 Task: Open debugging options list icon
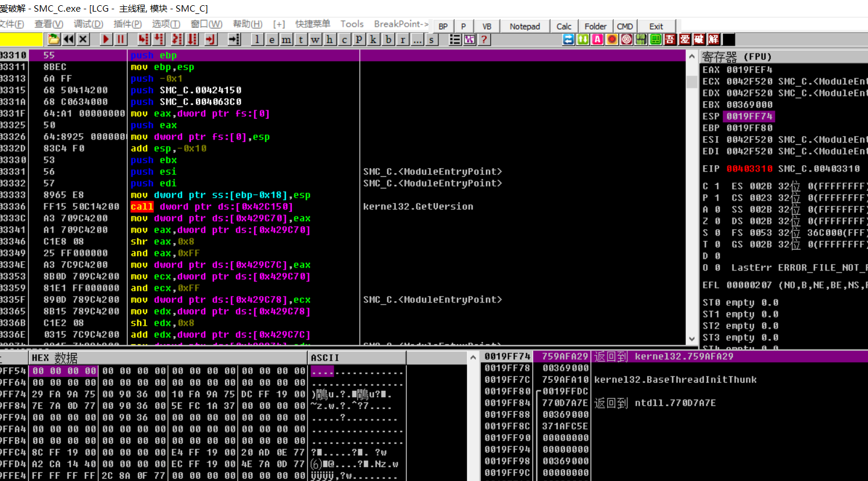[x=455, y=40]
